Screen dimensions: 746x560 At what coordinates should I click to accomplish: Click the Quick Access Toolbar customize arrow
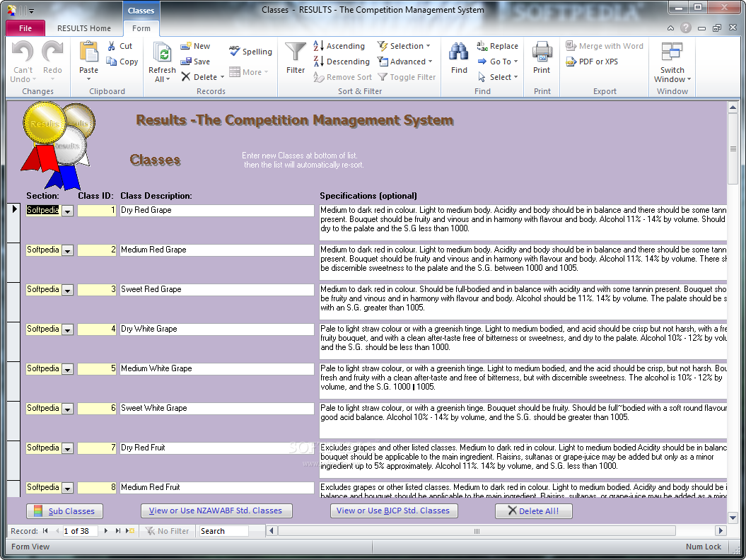31,11
